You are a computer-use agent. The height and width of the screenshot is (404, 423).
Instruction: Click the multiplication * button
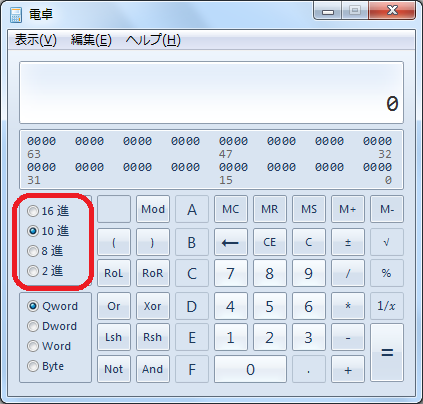pos(348,306)
